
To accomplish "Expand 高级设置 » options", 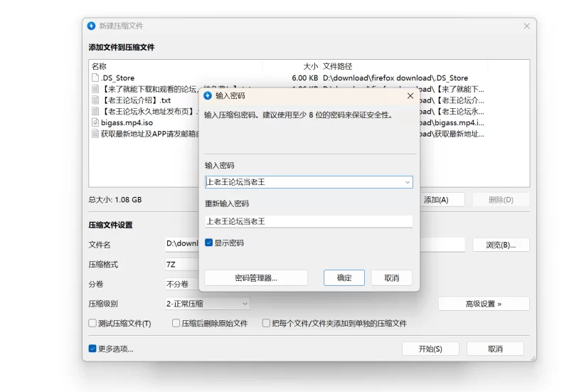I will [484, 304].
